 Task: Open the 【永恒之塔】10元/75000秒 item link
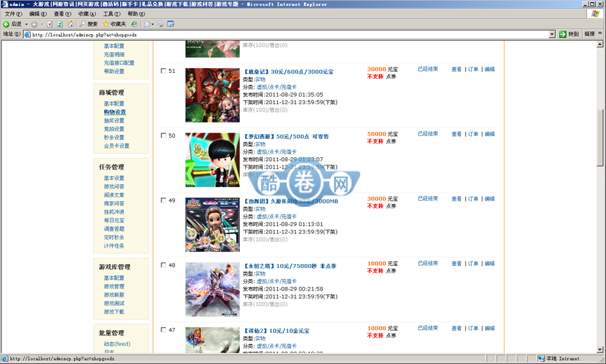point(289,266)
